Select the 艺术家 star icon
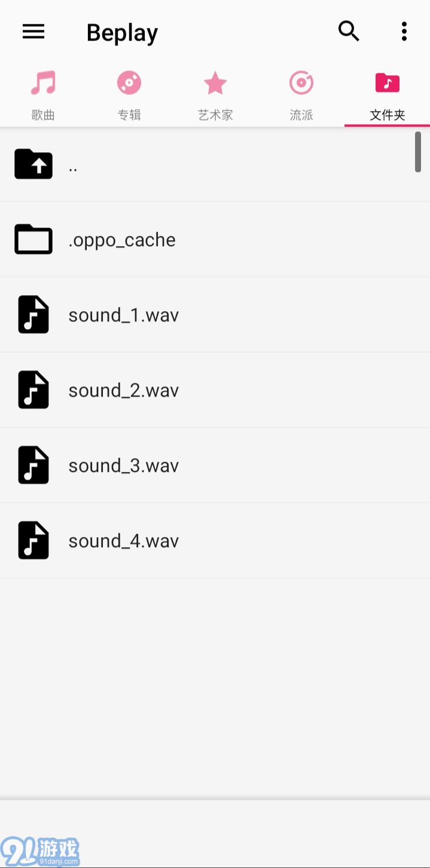Image resolution: width=430 pixels, height=868 pixels. pyautogui.click(x=215, y=83)
